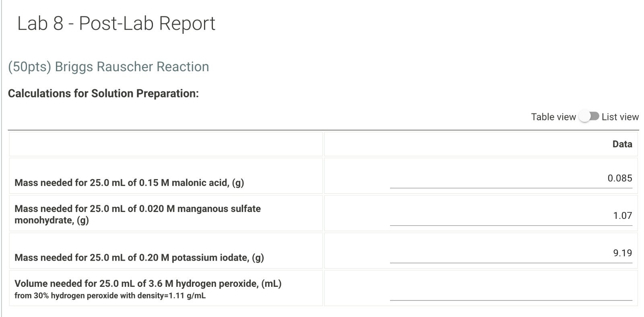Select the potassium iodate entry showing 9.19

click(x=621, y=253)
